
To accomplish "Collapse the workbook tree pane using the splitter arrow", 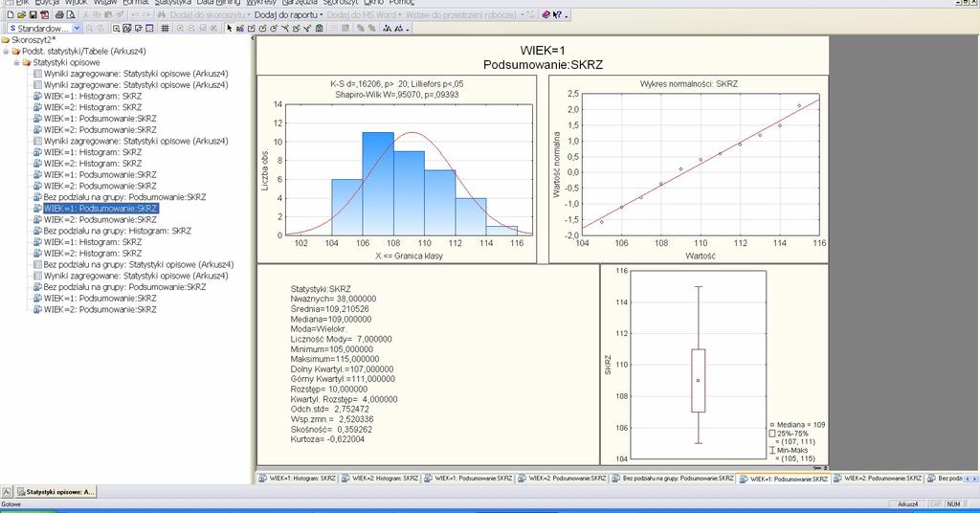I will (x=253, y=38).
